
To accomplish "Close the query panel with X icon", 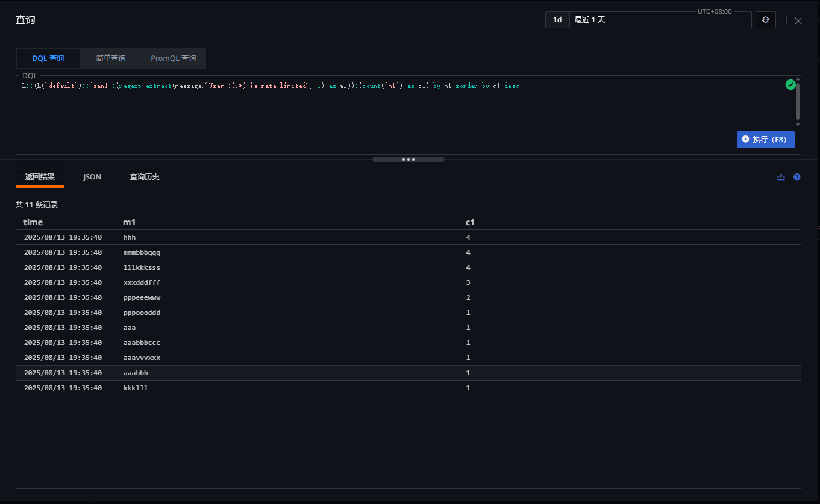I will pos(798,21).
